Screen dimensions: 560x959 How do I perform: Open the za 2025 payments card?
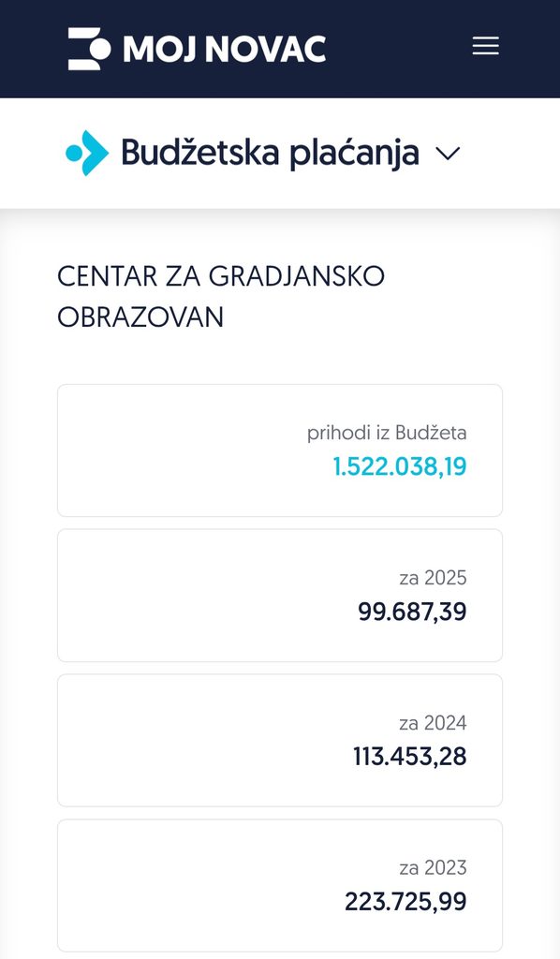(x=280, y=595)
